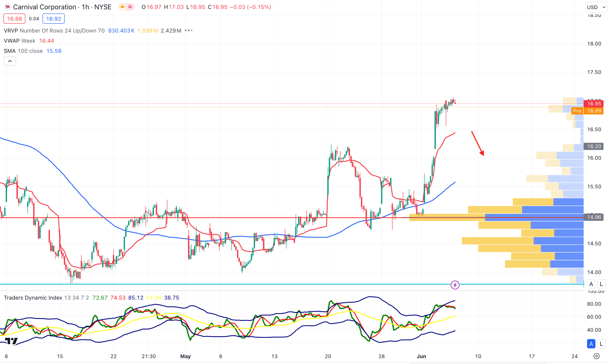
Task: Select the Traders Dynamic Index legend label
Action: [x=33, y=297]
